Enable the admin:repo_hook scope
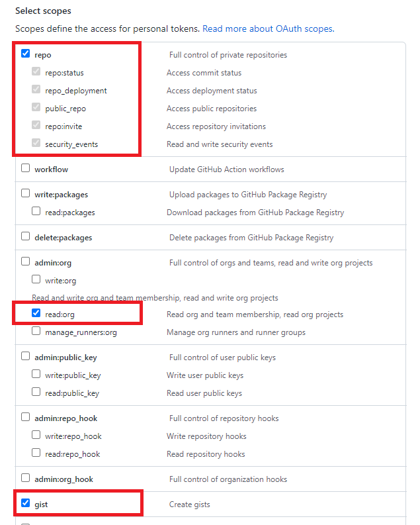Screen dimensions: 420x525 25,417
